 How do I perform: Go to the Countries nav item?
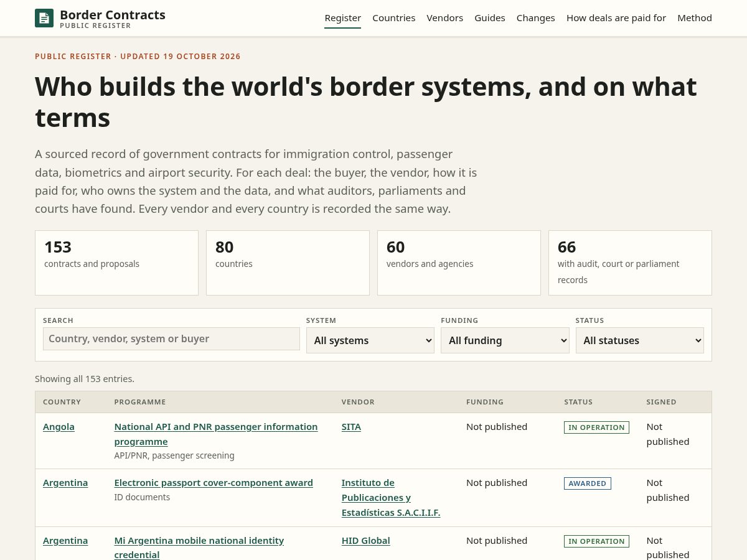(x=394, y=18)
